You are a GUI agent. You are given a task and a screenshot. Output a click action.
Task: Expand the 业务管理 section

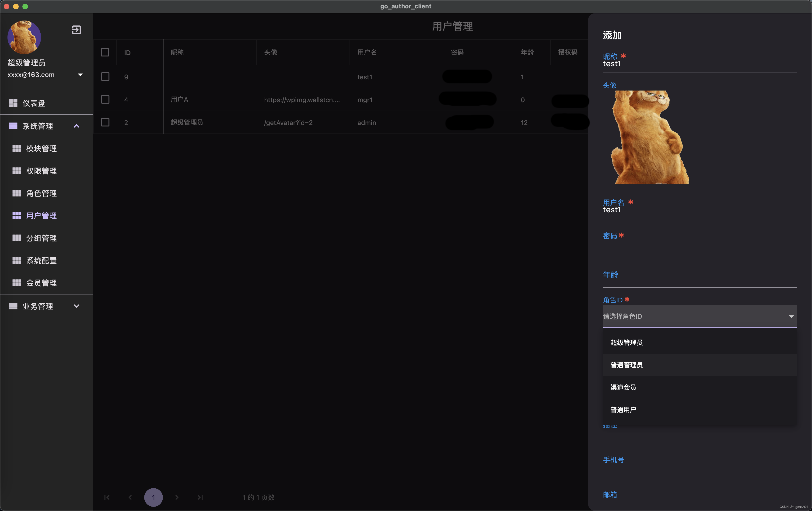point(77,306)
